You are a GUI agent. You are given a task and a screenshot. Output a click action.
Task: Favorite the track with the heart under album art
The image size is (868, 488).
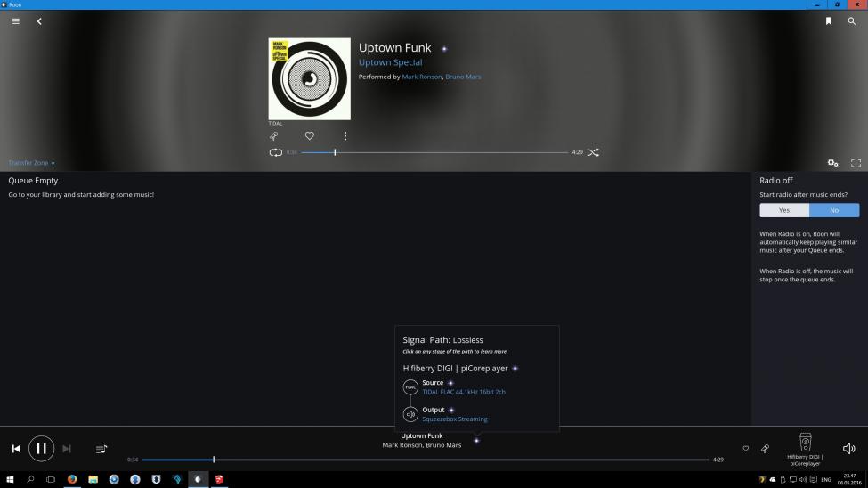(310, 135)
